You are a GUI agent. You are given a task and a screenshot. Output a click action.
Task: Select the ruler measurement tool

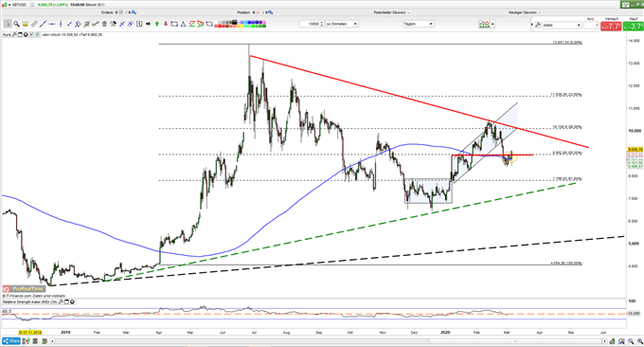click(x=34, y=24)
